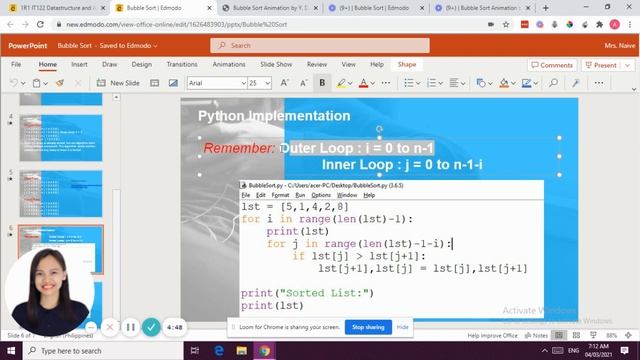640x360 pixels.
Task: Click the Search box in PowerPoint header
Action: click(x=320, y=45)
